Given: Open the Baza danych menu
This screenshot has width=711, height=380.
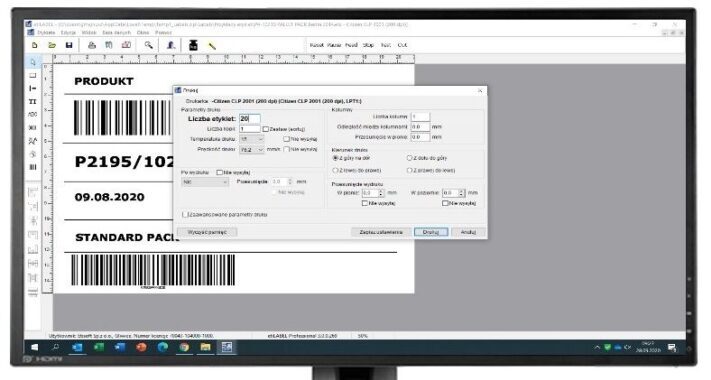Looking at the screenshot, I should point(116,33).
